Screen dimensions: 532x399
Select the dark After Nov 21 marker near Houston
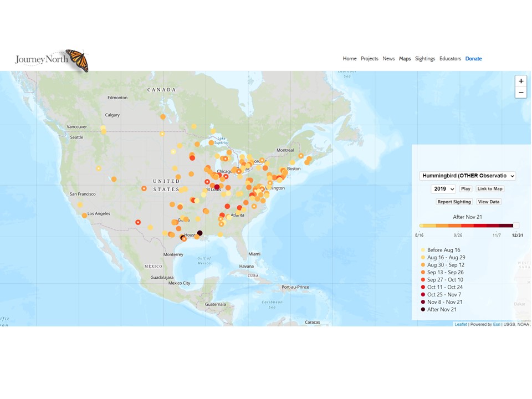[200, 232]
